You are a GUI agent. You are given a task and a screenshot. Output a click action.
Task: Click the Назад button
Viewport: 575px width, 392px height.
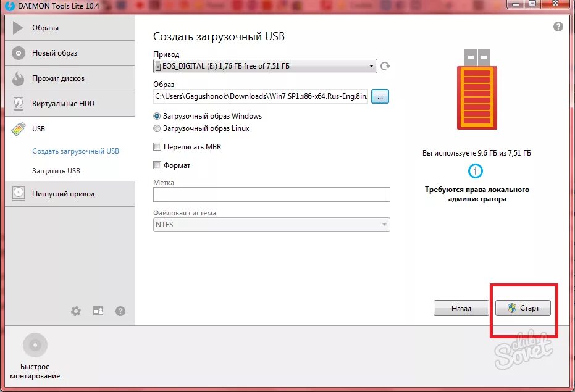[x=461, y=309]
